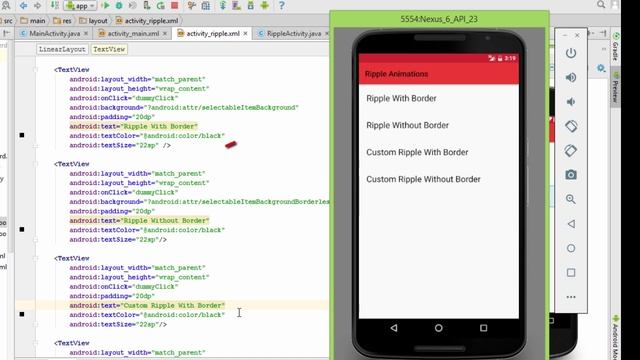Click black color swatch beside second textColor
This screenshot has height=360, width=640.
[22, 229]
